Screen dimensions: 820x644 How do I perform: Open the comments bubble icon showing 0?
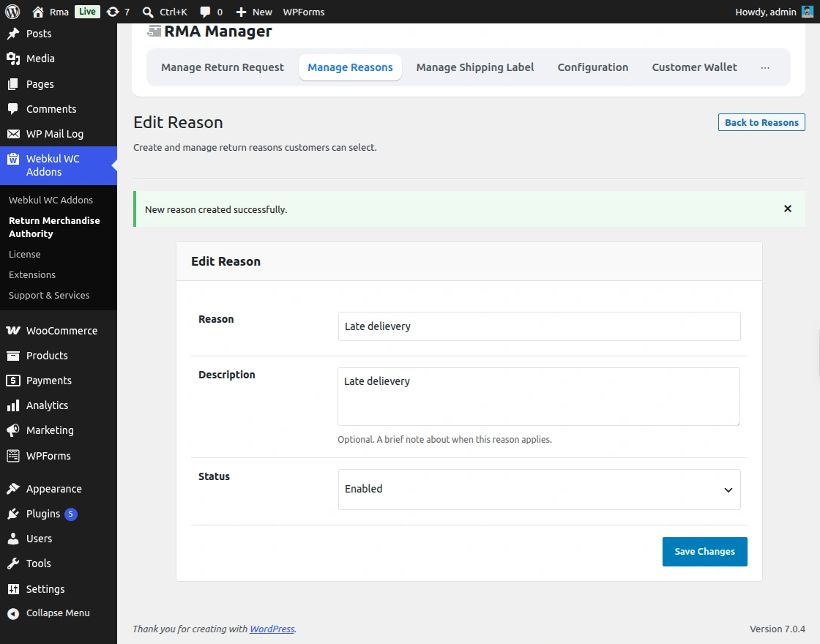point(206,12)
